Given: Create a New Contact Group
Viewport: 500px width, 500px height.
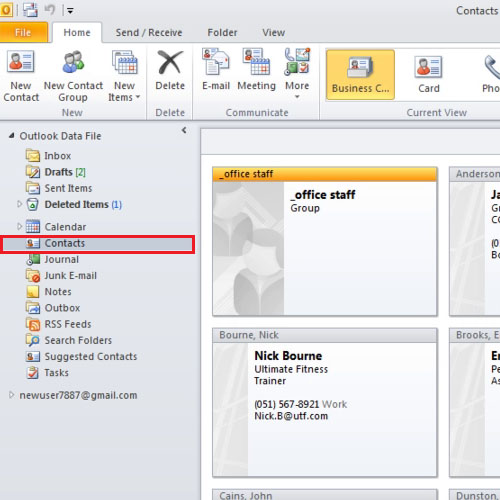Looking at the screenshot, I should pos(73,76).
